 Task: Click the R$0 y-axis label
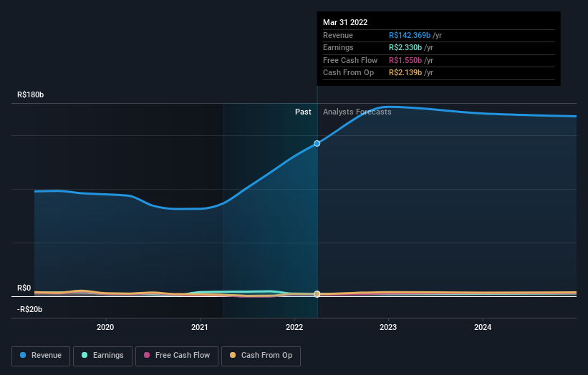pyautogui.click(x=24, y=288)
